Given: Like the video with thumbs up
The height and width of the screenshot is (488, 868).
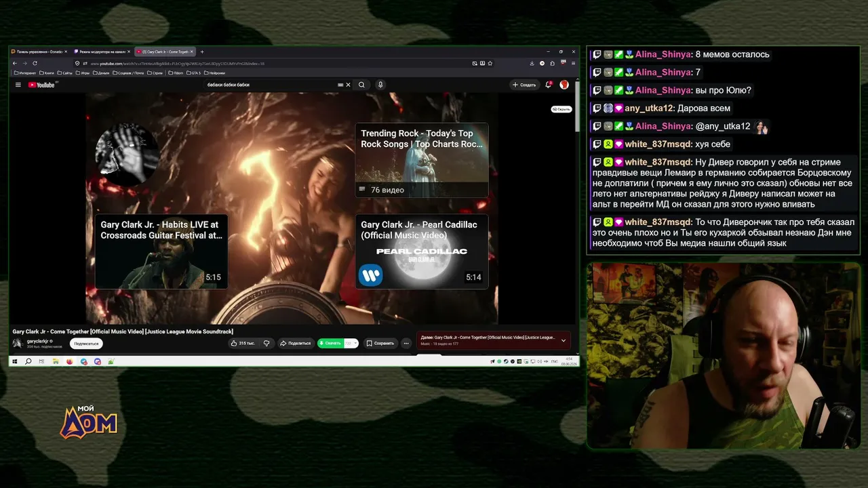Looking at the screenshot, I should tap(242, 343).
